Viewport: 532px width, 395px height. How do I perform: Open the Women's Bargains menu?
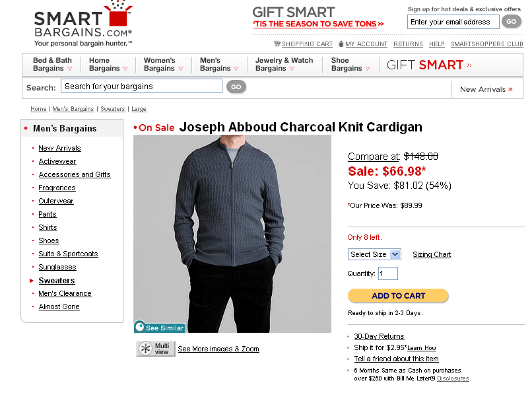click(163, 64)
